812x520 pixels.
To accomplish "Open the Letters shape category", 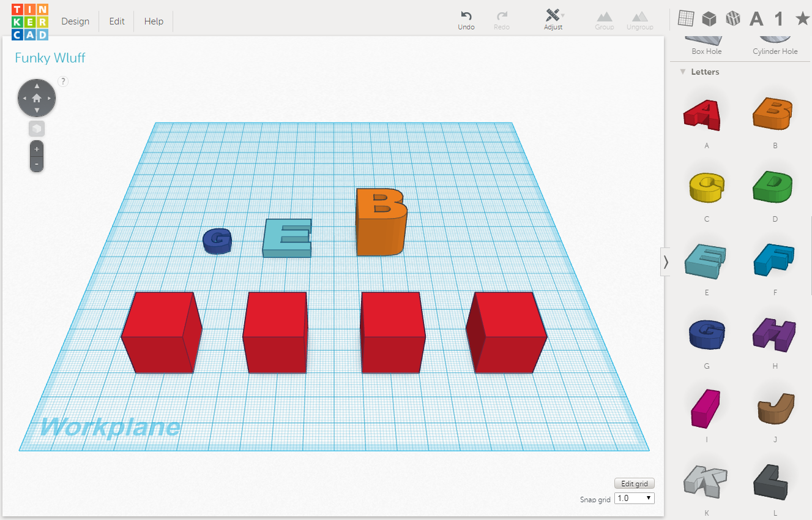I will click(x=756, y=18).
